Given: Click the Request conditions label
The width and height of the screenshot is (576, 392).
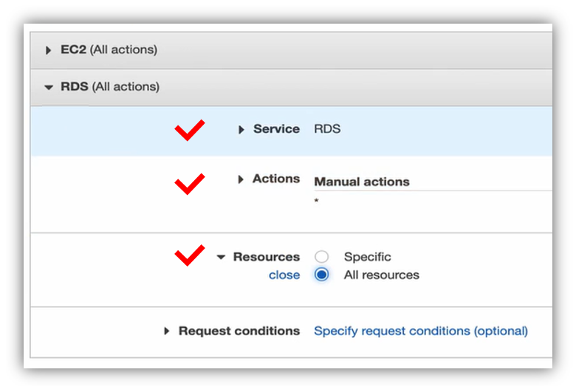Looking at the screenshot, I should [x=239, y=331].
